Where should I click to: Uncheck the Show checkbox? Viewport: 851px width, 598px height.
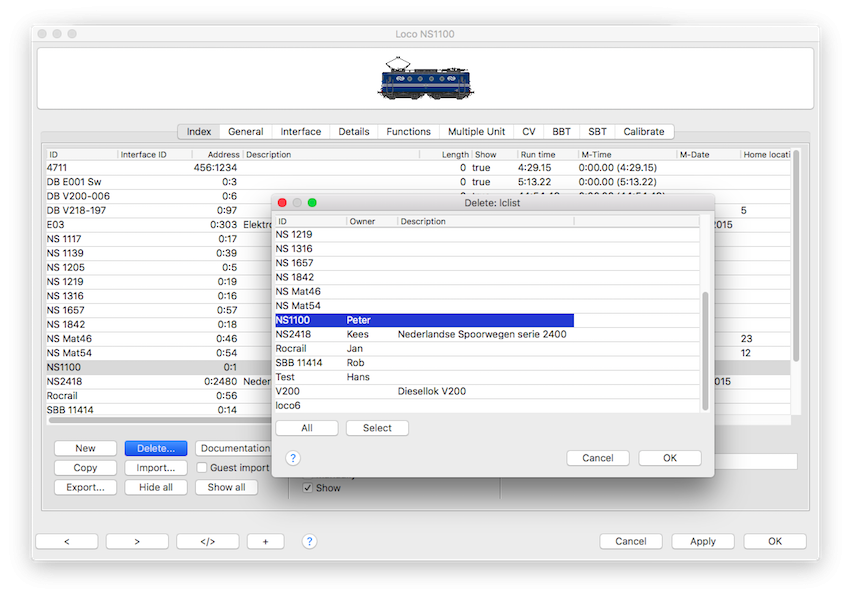[x=308, y=488]
